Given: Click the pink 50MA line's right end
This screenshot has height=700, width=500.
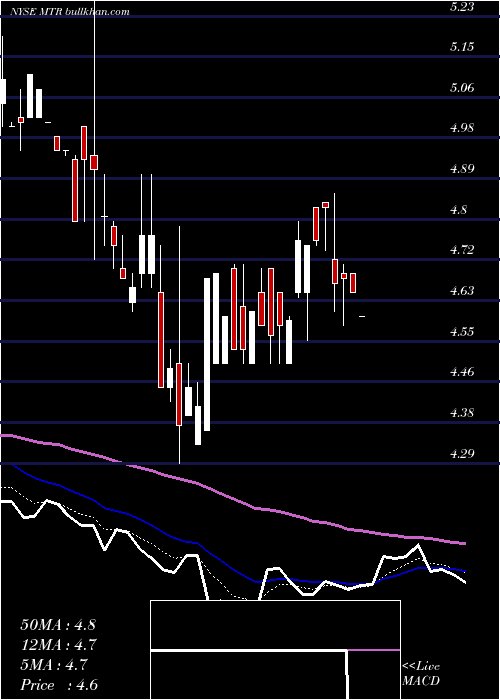Looking at the screenshot, I should click(x=463, y=543).
